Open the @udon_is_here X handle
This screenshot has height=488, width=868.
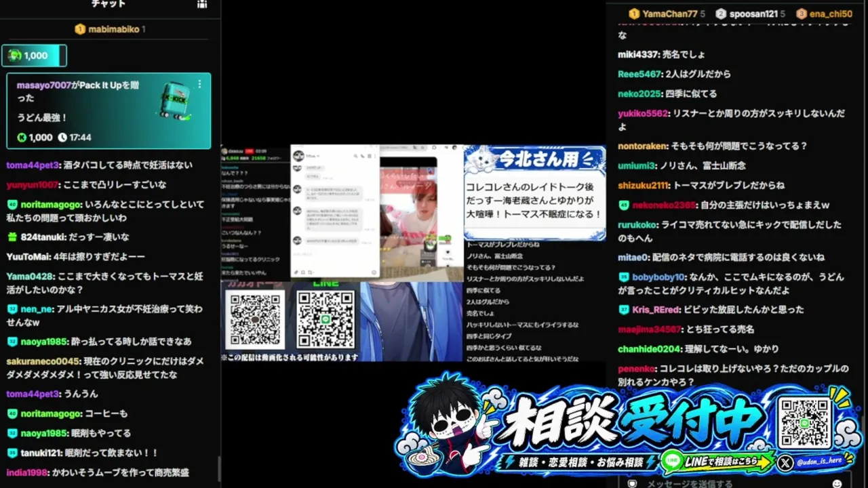pyautogui.click(x=819, y=462)
